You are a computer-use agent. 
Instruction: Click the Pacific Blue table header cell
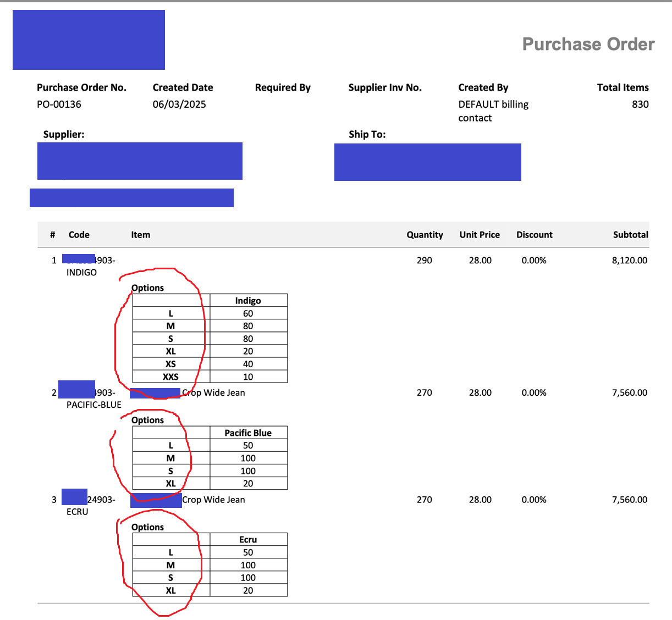(x=248, y=433)
